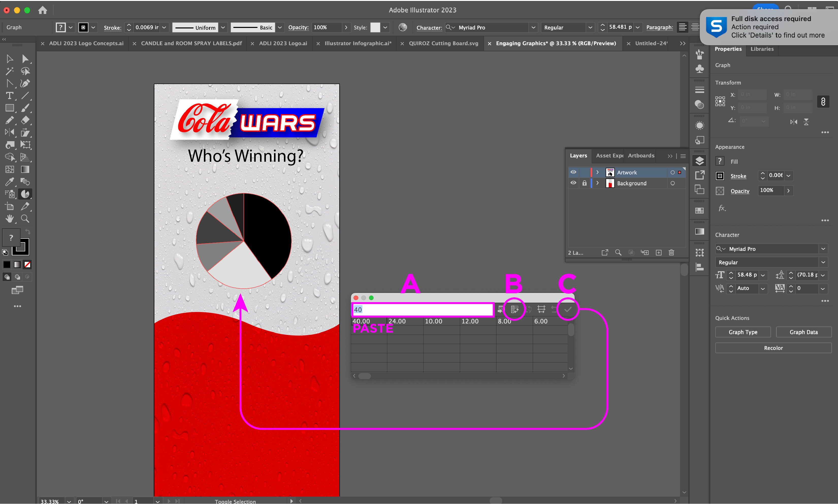Select the Eyedropper tool
838x504 pixels.
pos(9,182)
